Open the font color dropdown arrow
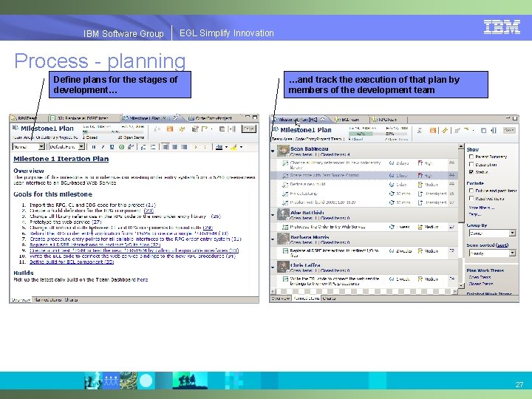The image size is (532, 399). click(226, 147)
